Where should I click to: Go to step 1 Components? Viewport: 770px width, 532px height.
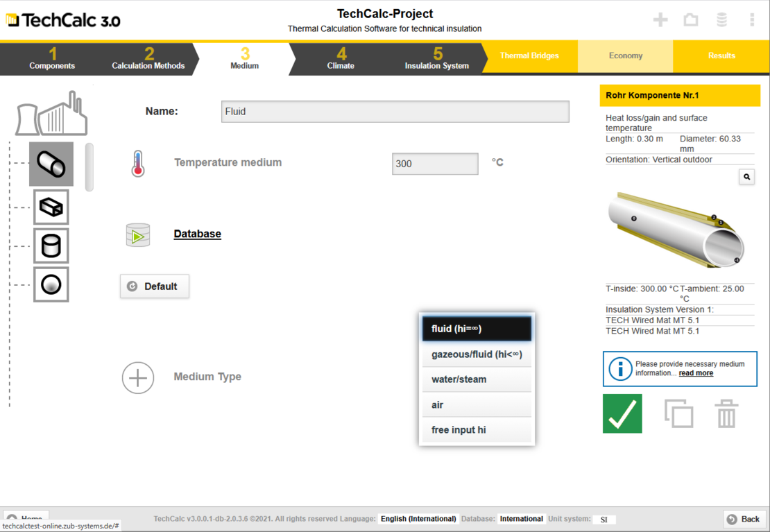click(52, 59)
